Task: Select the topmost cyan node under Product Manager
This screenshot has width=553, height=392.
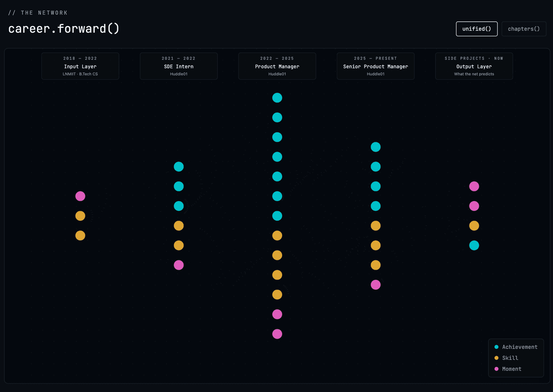Action: coord(277,98)
